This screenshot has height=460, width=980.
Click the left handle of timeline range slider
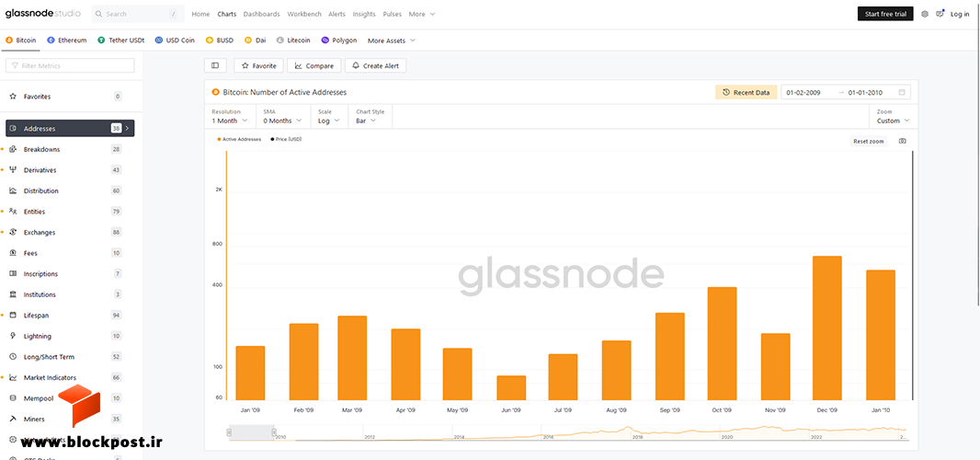point(230,431)
